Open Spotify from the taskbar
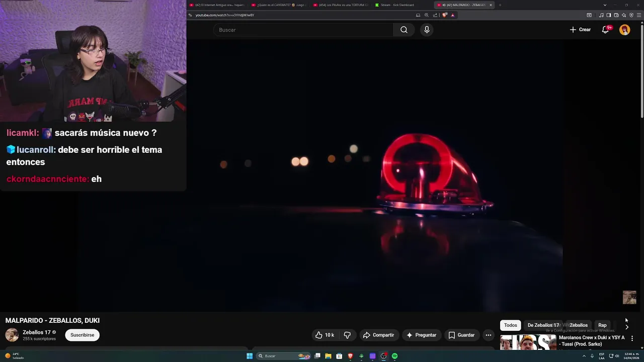The image size is (644, 362). coord(394,356)
